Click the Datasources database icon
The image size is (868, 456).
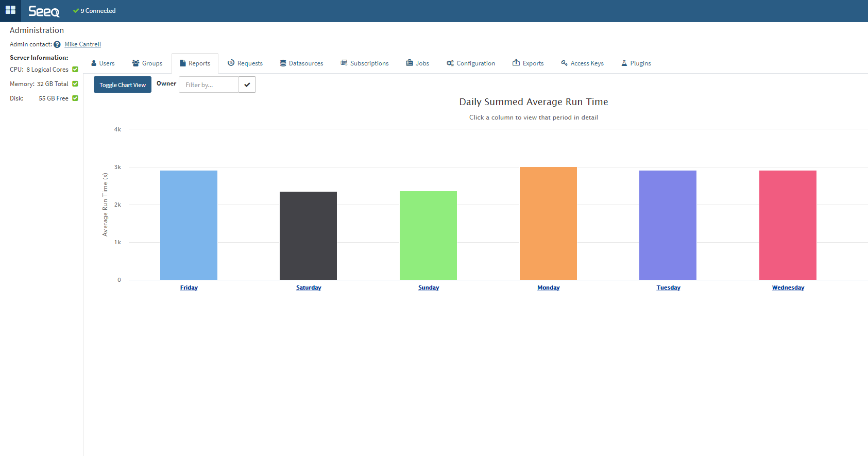(x=283, y=63)
